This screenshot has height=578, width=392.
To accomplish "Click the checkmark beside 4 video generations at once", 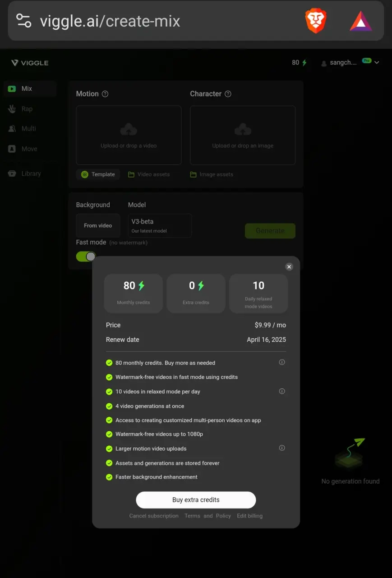I will 109,406.
